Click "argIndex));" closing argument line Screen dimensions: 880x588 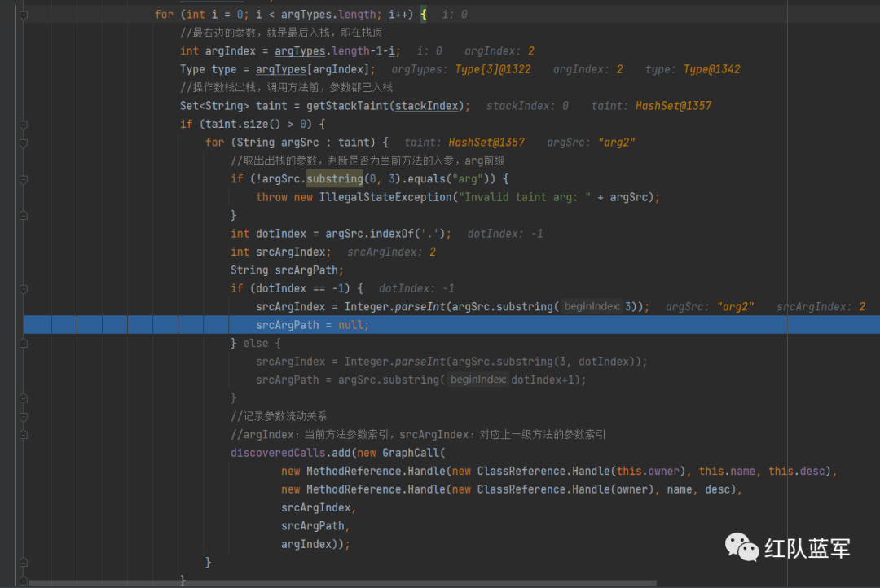(315, 544)
